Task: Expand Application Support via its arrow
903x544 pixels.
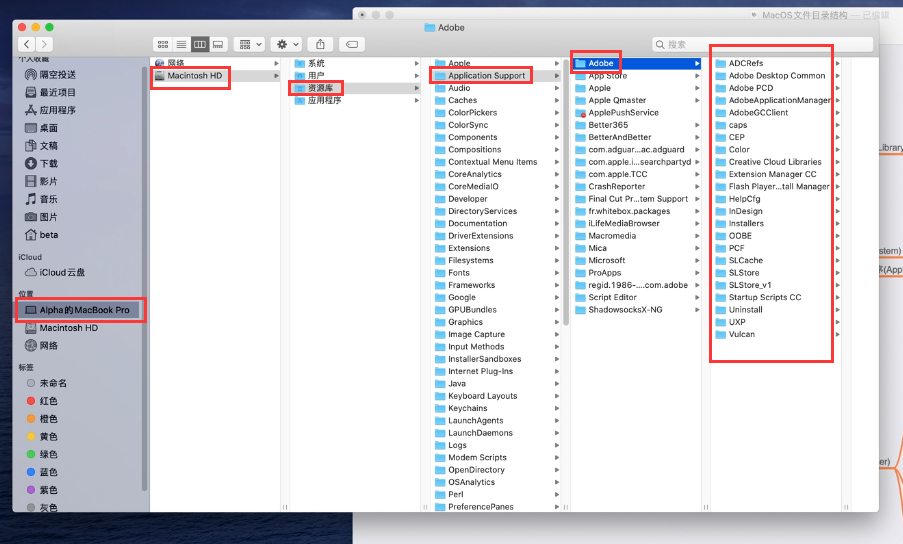Action: point(557,75)
